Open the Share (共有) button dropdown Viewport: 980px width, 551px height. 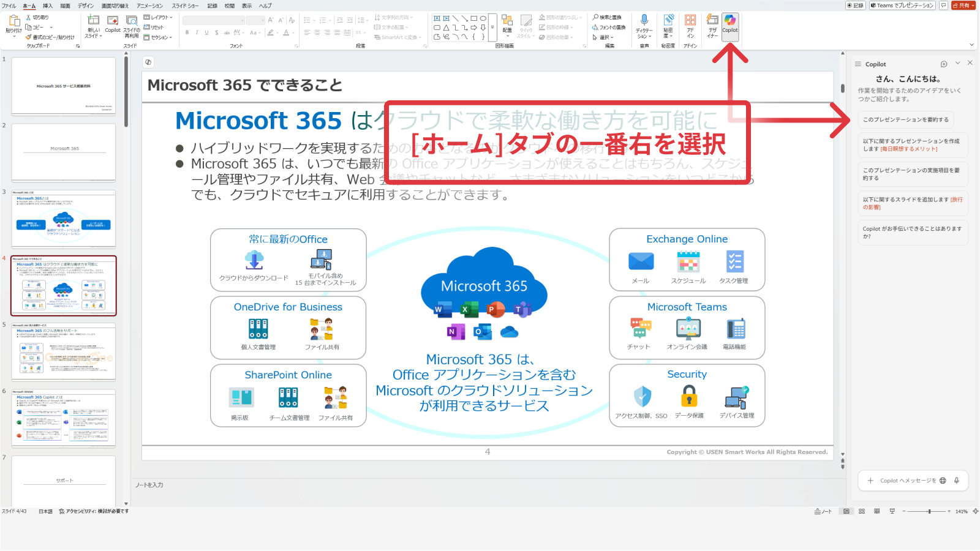click(x=963, y=6)
